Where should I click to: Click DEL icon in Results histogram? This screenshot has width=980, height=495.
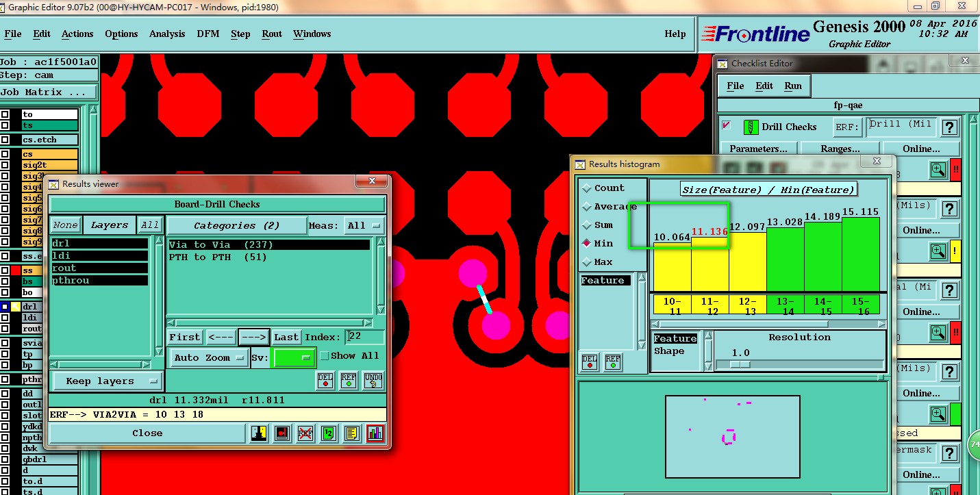coord(590,362)
